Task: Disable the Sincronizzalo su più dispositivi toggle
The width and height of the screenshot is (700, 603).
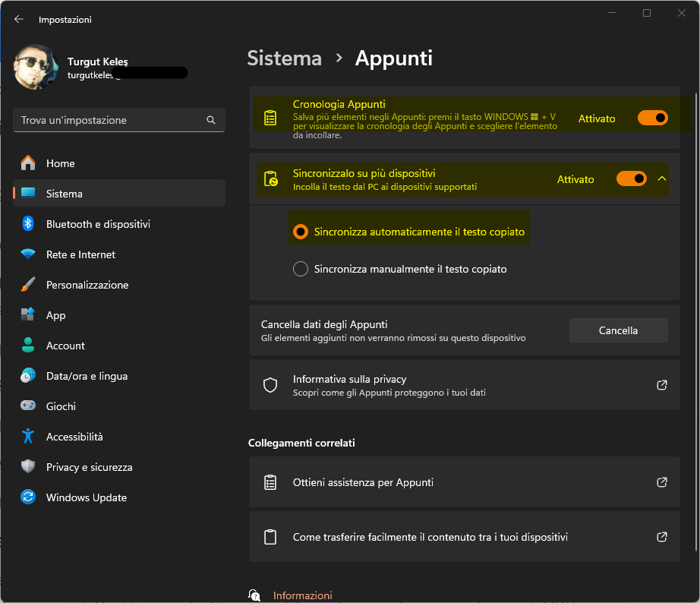Action: click(631, 178)
